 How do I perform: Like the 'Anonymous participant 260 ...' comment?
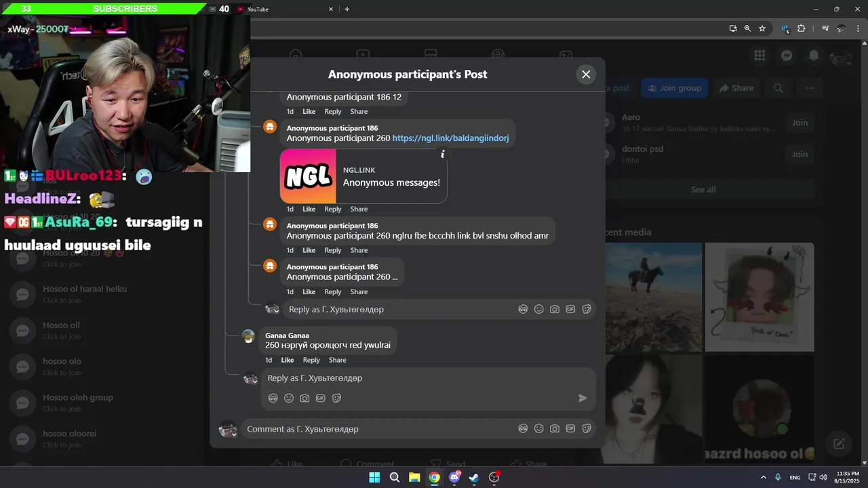(x=309, y=292)
